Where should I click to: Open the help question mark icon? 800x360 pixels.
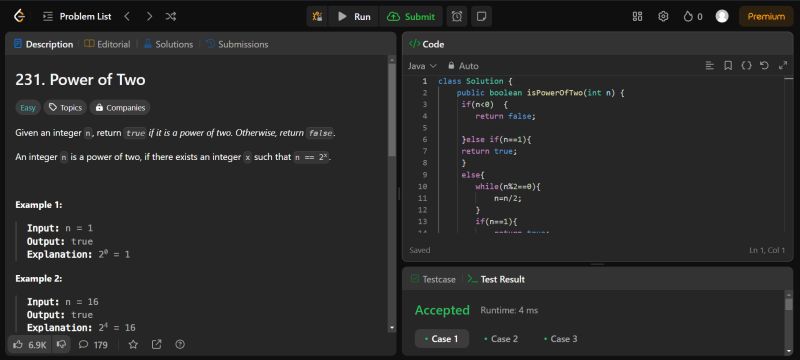180,345
